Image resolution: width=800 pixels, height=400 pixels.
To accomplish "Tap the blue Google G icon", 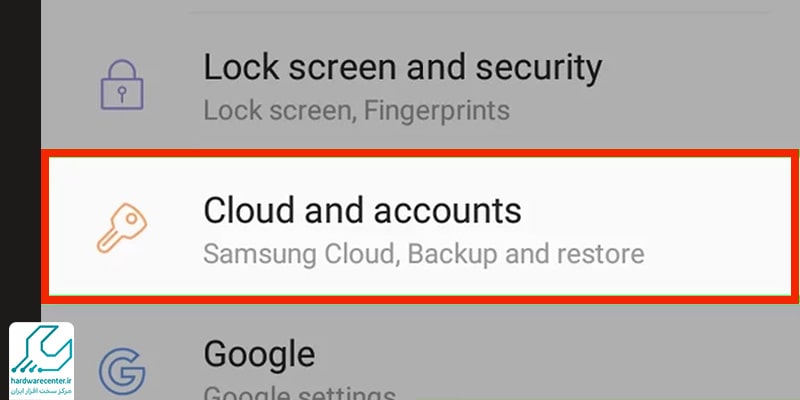I will [122, 371].
